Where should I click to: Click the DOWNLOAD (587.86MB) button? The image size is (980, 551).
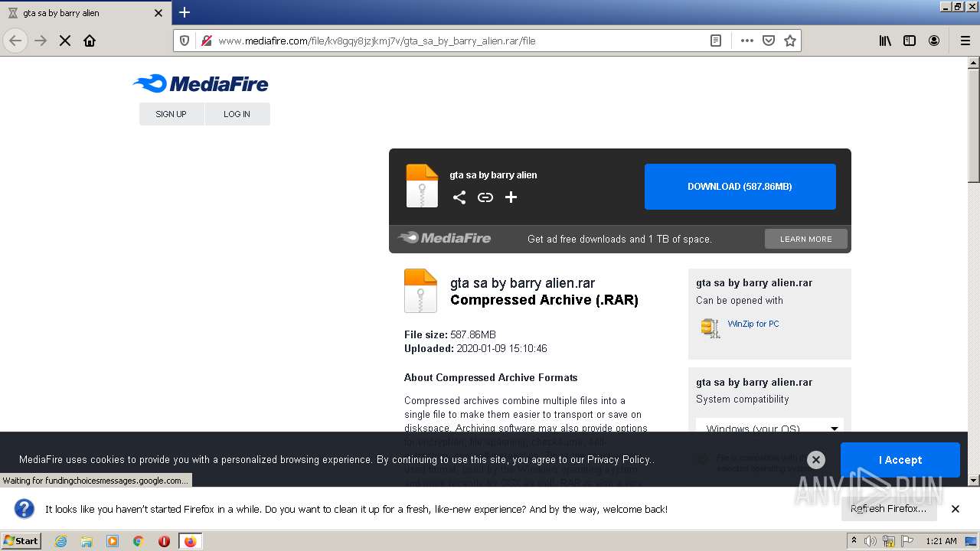[x=740, y=187]
